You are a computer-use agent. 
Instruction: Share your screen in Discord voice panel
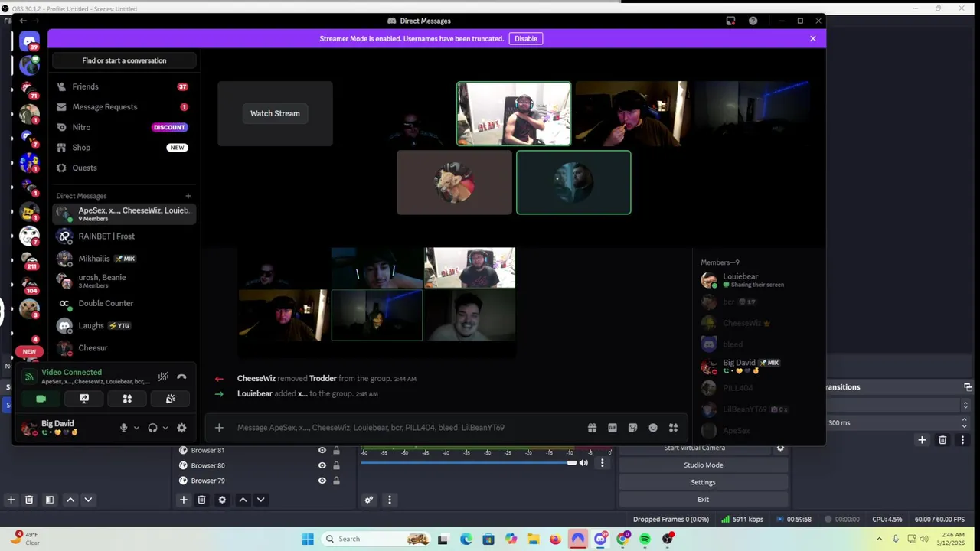pos(84,399)
